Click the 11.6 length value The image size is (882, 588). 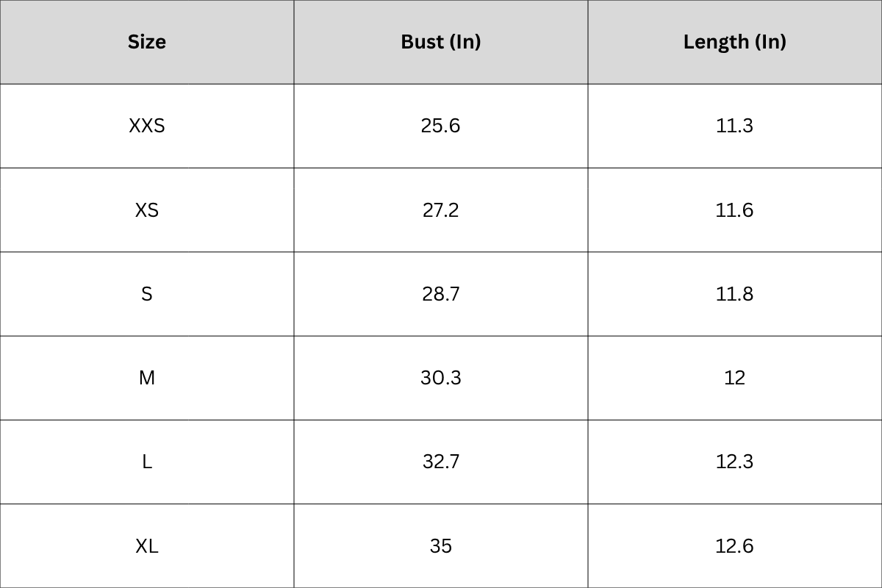click(x=735, y=210)
